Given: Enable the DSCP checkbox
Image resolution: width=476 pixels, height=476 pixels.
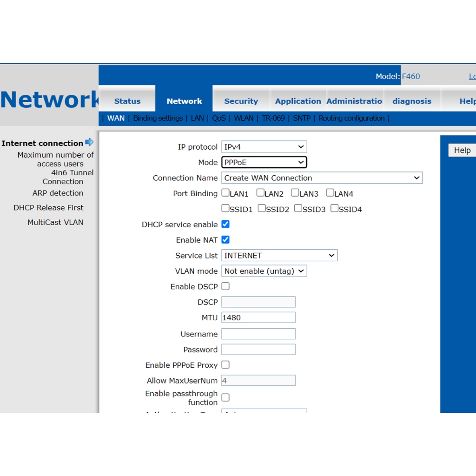Looking at the screenshot, I should tap(225, 286).
